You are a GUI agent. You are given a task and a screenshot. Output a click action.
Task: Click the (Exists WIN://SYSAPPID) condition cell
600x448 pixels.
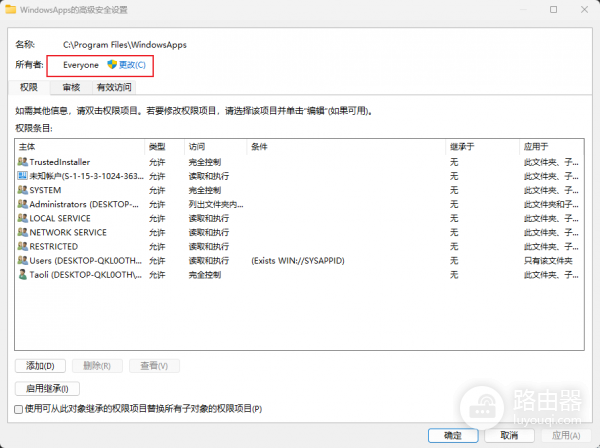[x=298, y=261]
